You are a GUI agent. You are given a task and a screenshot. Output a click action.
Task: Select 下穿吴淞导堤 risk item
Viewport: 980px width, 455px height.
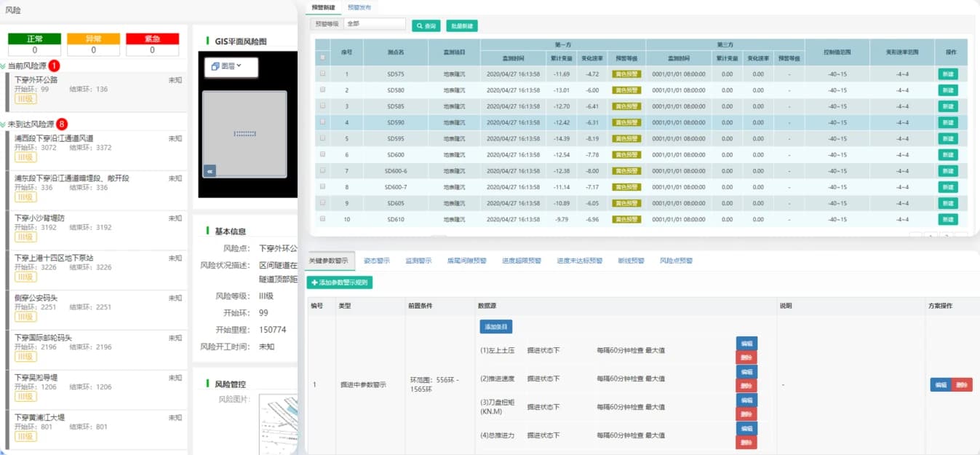[x=95, y=390]
